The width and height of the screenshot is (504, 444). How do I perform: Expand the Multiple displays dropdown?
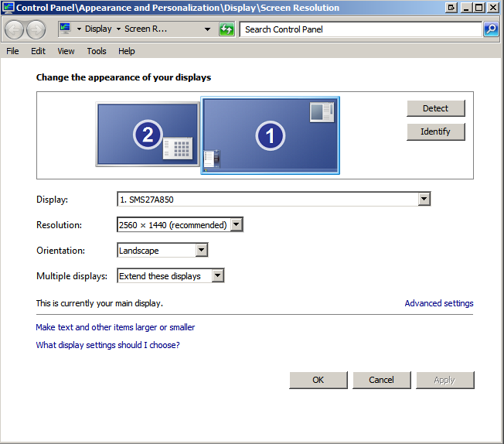coord(218,276)
